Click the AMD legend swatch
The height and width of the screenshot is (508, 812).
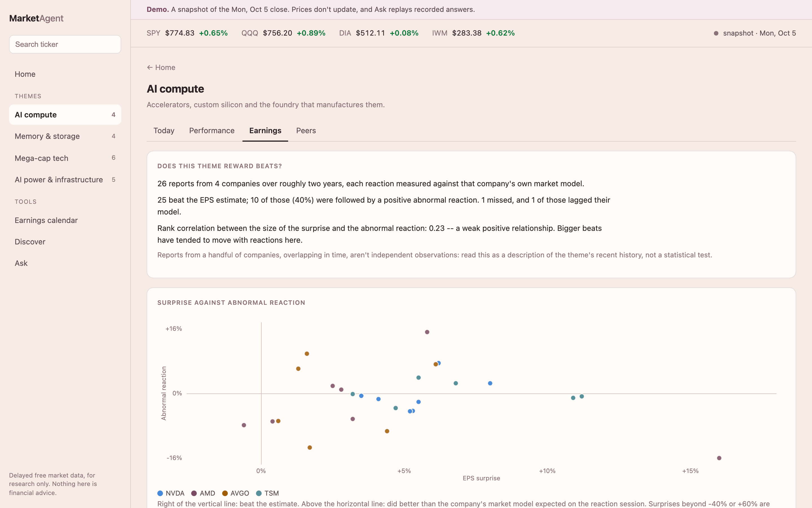tap(194, 493)
